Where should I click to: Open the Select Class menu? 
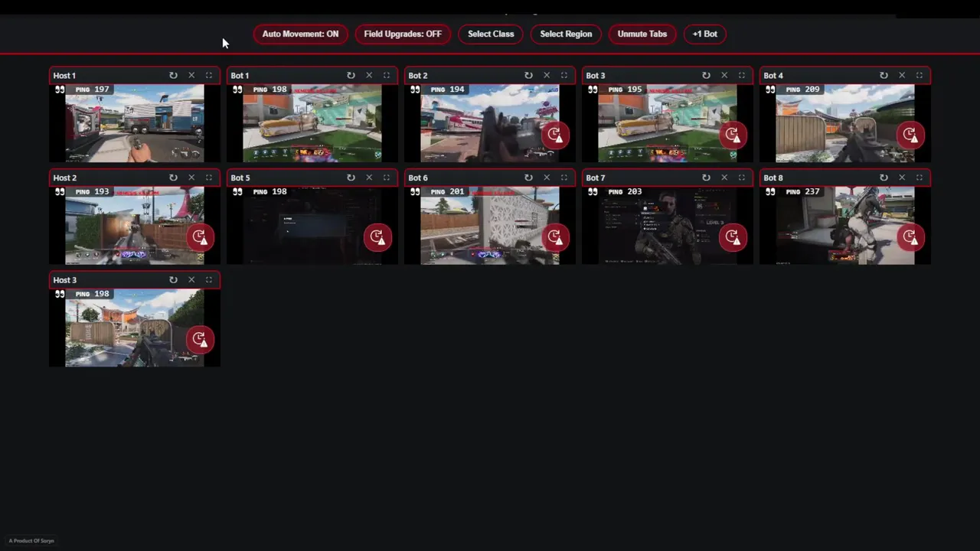tap(491, 34)
